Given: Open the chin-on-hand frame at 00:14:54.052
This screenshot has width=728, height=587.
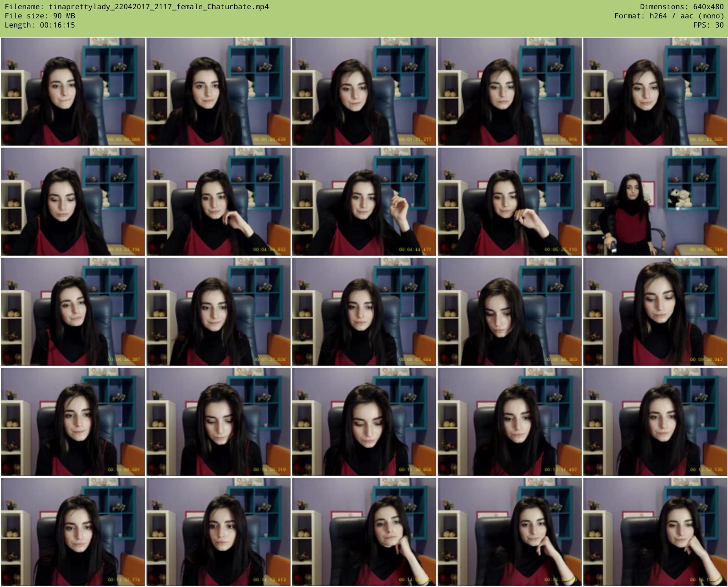Looking at the screenshot, I should point(364,532).
